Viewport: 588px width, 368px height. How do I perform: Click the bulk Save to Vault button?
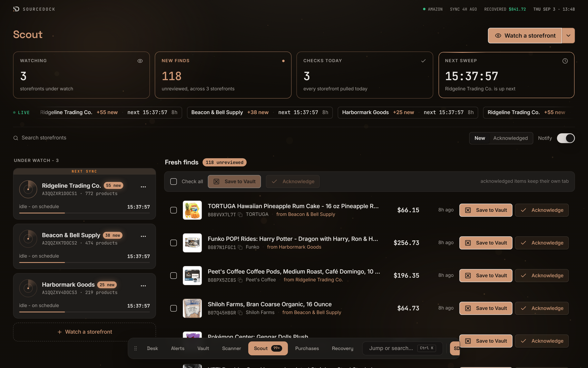(234, 182)
